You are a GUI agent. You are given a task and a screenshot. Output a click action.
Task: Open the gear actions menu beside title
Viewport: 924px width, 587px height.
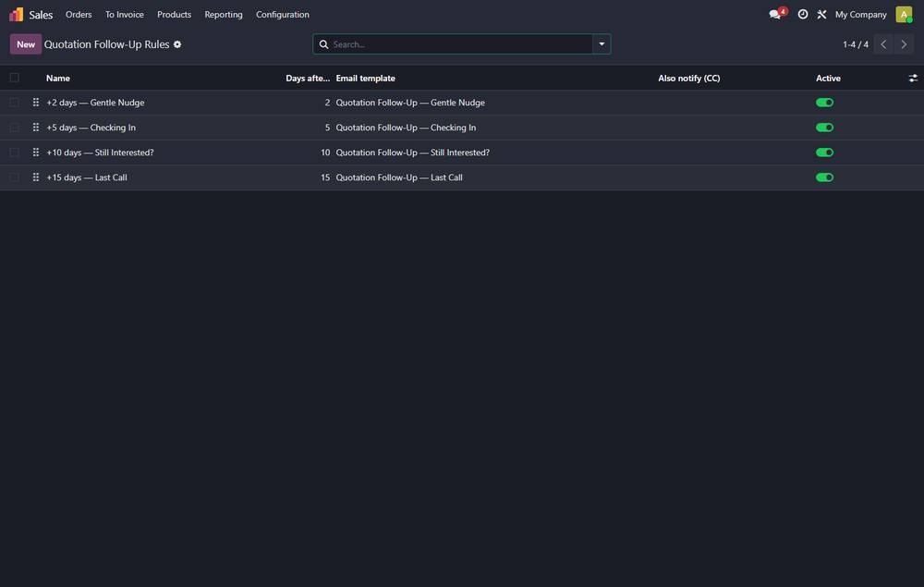(177, 44)
